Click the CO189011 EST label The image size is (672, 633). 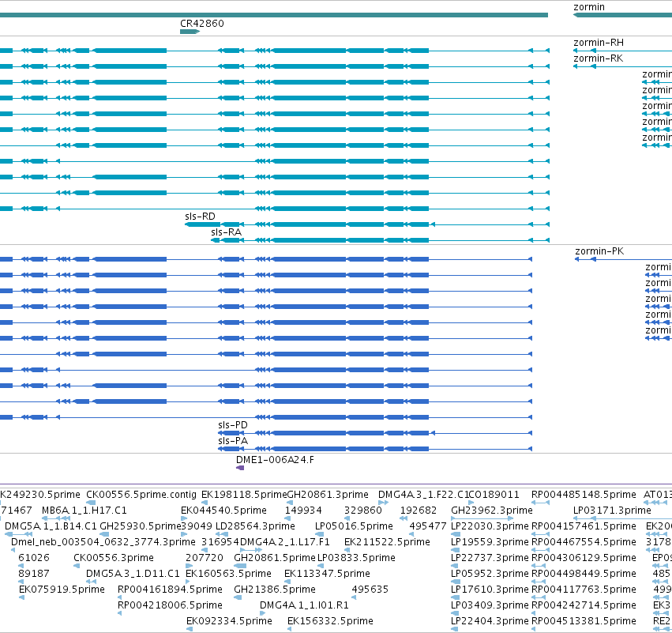(x=494, y=495)
